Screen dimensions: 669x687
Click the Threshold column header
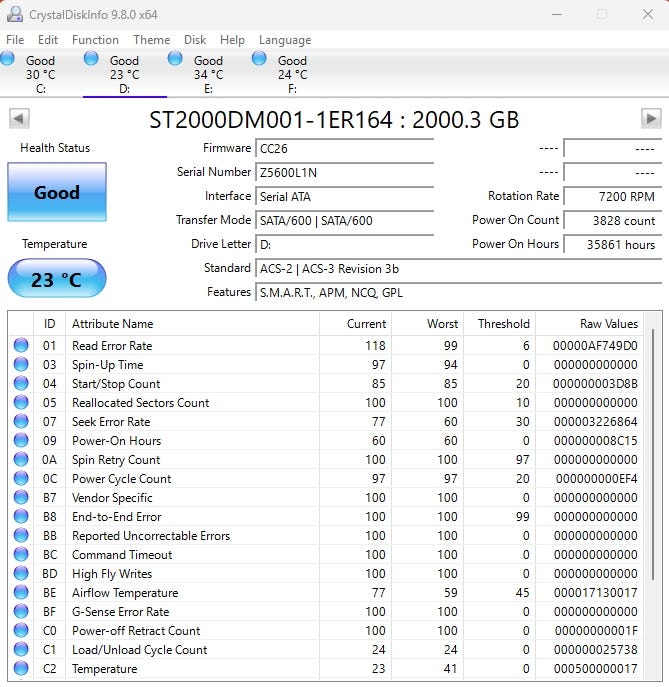click(x=500, y=324)
